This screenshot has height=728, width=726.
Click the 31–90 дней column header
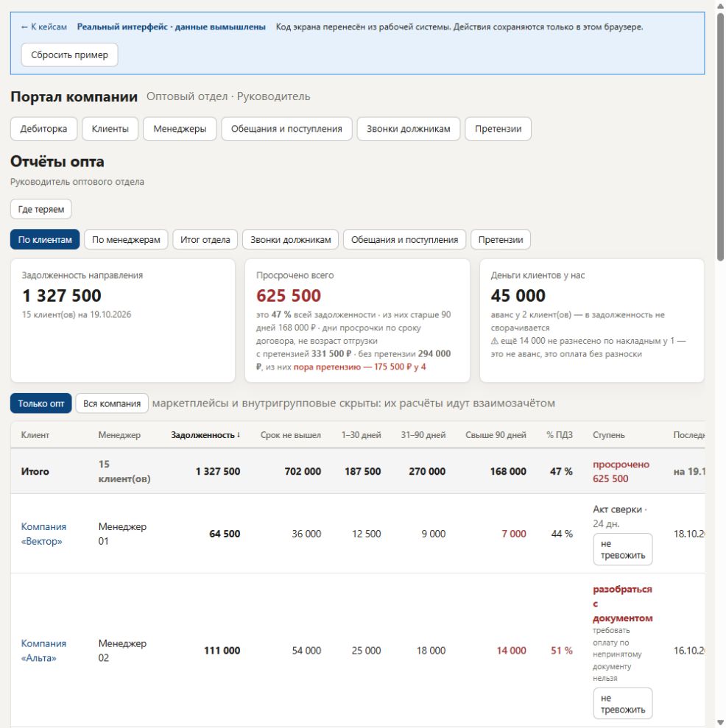[423, 435]
